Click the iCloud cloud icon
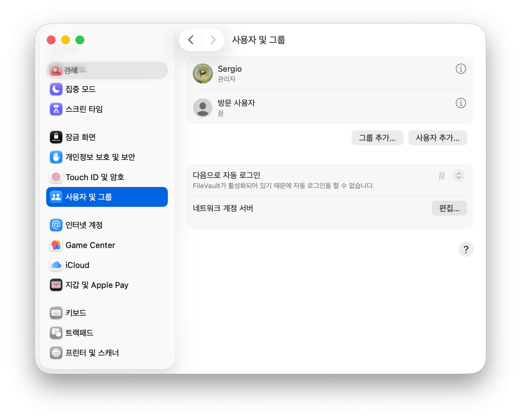The width and height of the screenshot is (521, 420). [x=56, y=265]
